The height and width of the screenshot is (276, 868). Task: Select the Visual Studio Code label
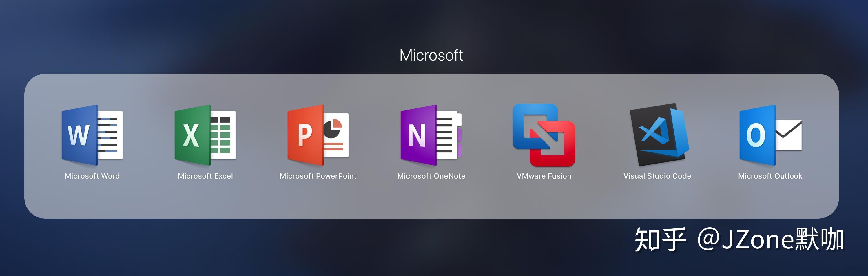coord(657,176)
